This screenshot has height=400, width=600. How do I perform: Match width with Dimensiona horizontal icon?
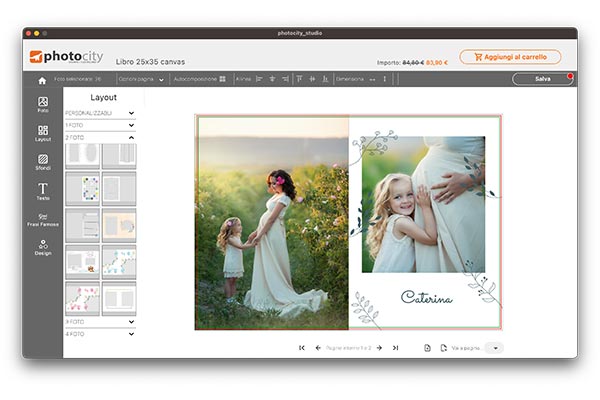pos(372,80)
